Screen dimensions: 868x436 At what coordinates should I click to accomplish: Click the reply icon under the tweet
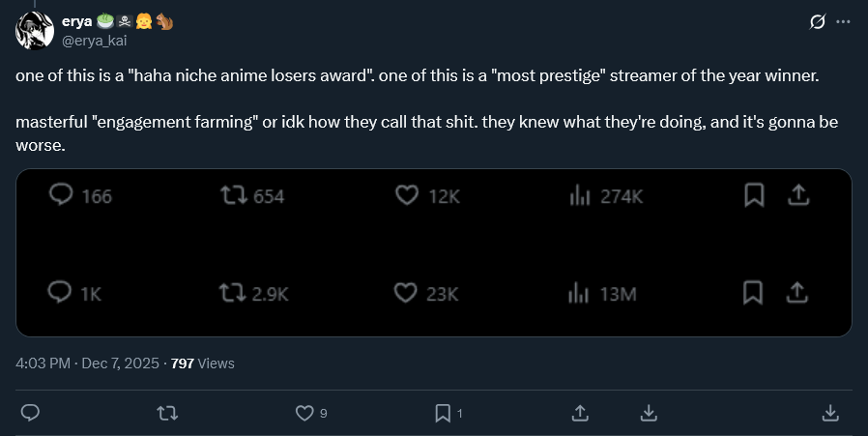click(x=30, y=413)
